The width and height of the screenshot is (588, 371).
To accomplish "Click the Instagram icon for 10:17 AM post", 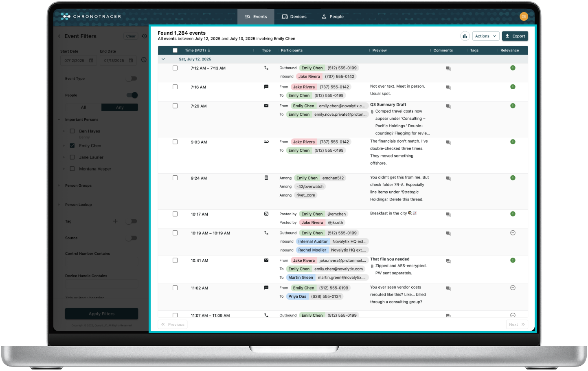I will [x=266, y=214].
